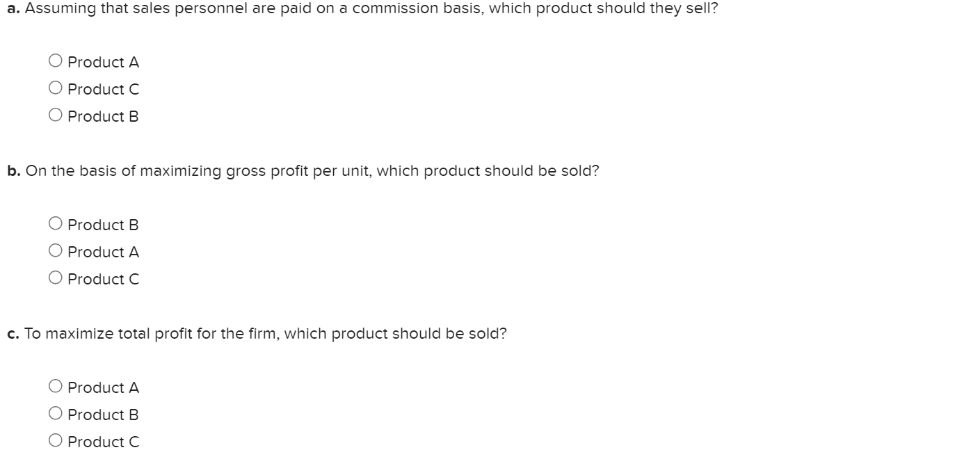Click the 'Product C' label text in question b
The height and width of the screenshot is (466, 980).
coord(104,279)
